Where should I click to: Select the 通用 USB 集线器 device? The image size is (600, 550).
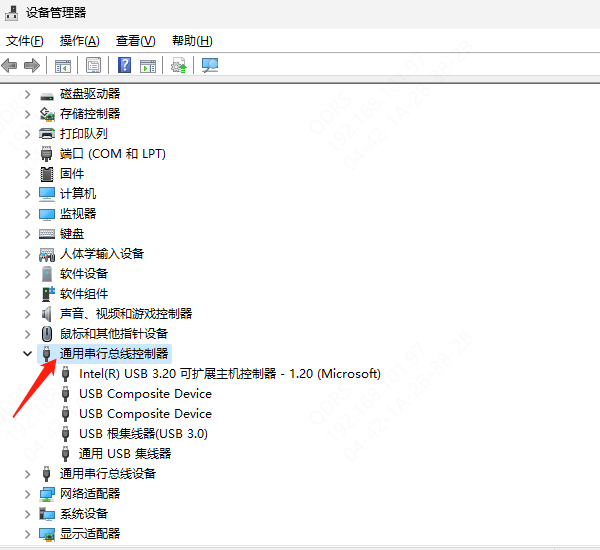pyautogui.click(x=125, y=454)
